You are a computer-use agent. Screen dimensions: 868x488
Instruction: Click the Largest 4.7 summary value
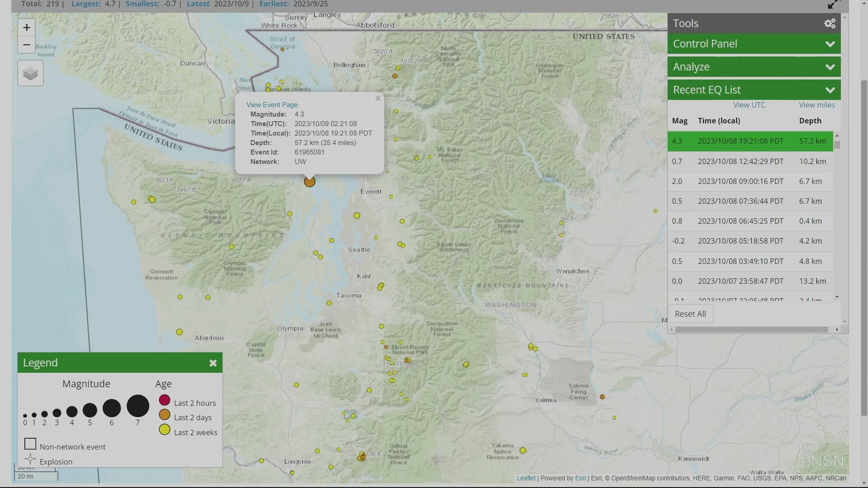tap(110, 4)
